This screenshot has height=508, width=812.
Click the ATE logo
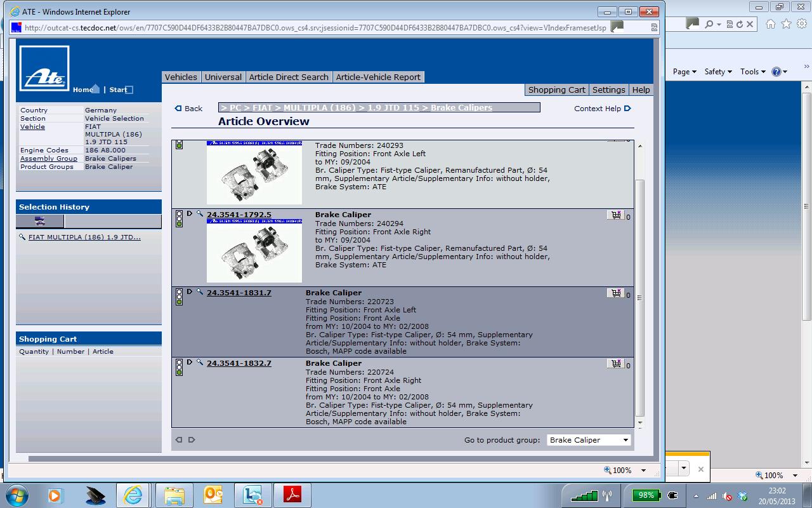(x=44, y=69)
